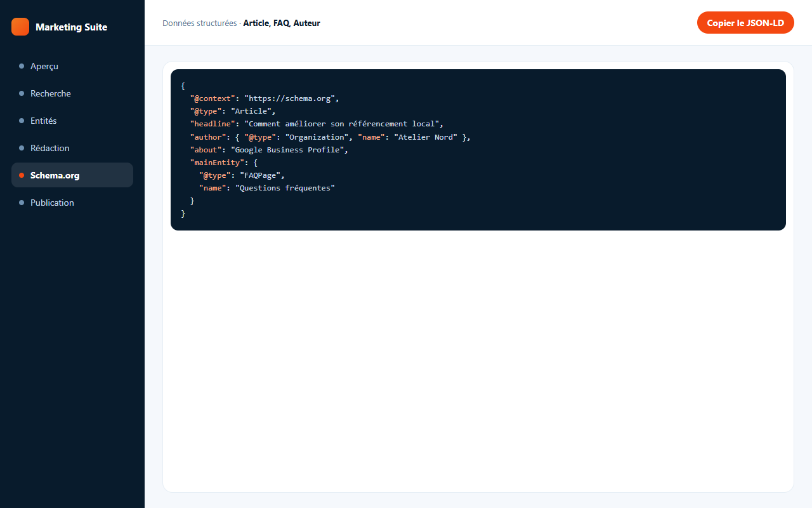Click the Données structurées breadcrumb

coord(200,23)
